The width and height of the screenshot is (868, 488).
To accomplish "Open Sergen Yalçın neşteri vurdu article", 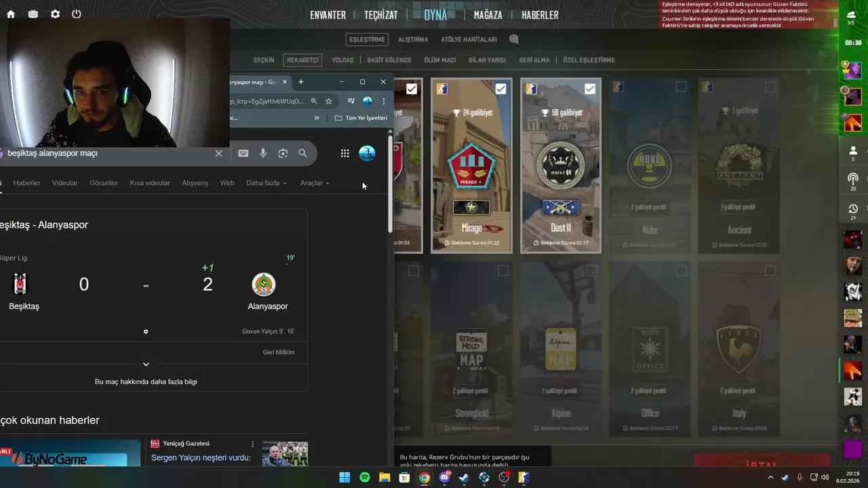I will click(x=201, y=457).
